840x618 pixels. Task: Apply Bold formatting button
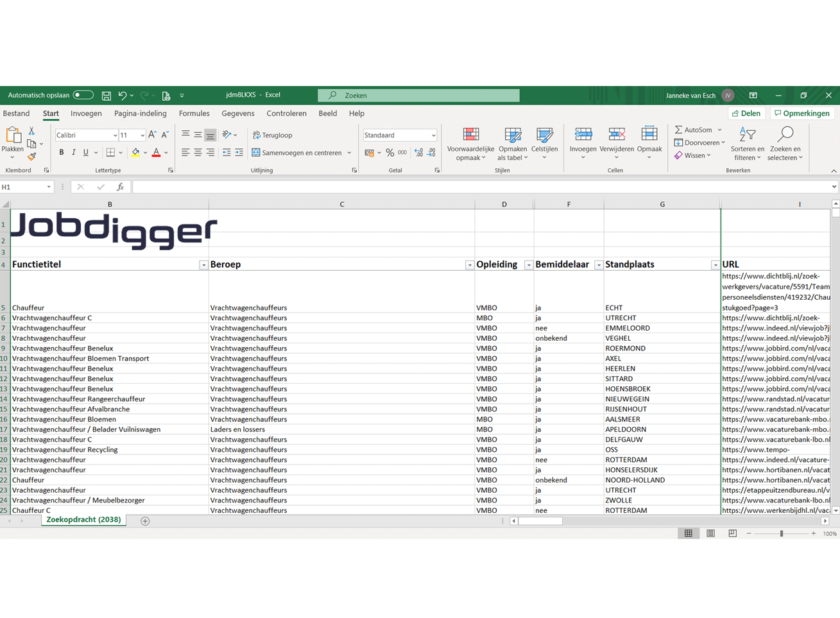tap(62, 153)
